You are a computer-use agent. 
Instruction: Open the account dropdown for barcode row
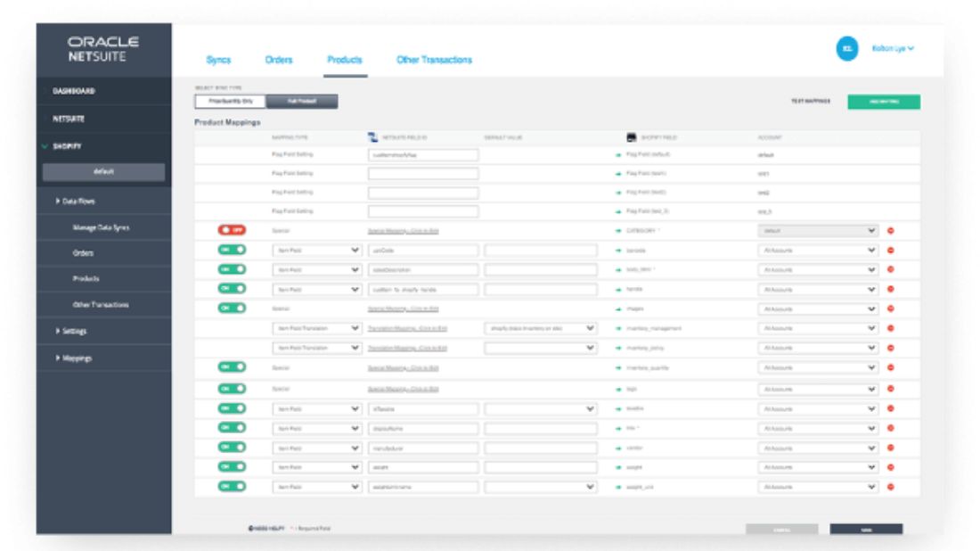pos(818,251)
